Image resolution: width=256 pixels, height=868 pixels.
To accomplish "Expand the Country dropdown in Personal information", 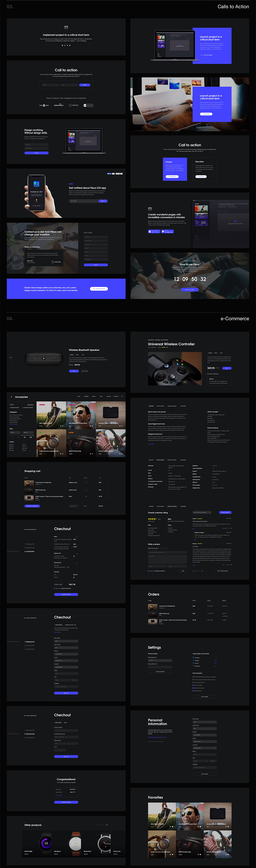I will pyautogui.click(x=204, y=748).
